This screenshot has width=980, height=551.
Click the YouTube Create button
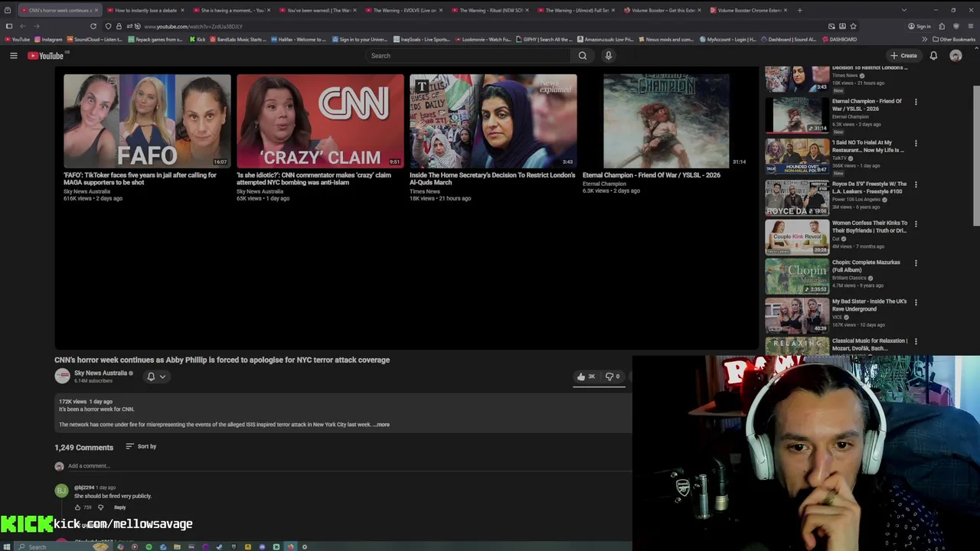tap(903, 56)
